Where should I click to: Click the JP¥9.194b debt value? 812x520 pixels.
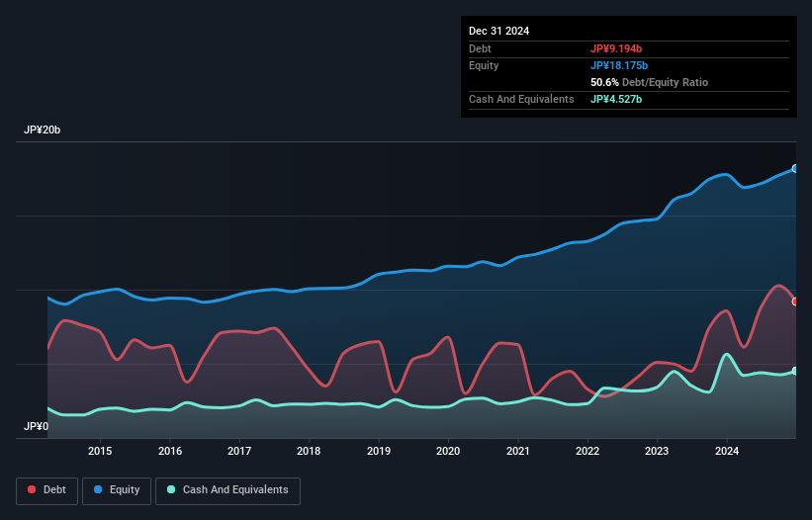tap(616, 48)
